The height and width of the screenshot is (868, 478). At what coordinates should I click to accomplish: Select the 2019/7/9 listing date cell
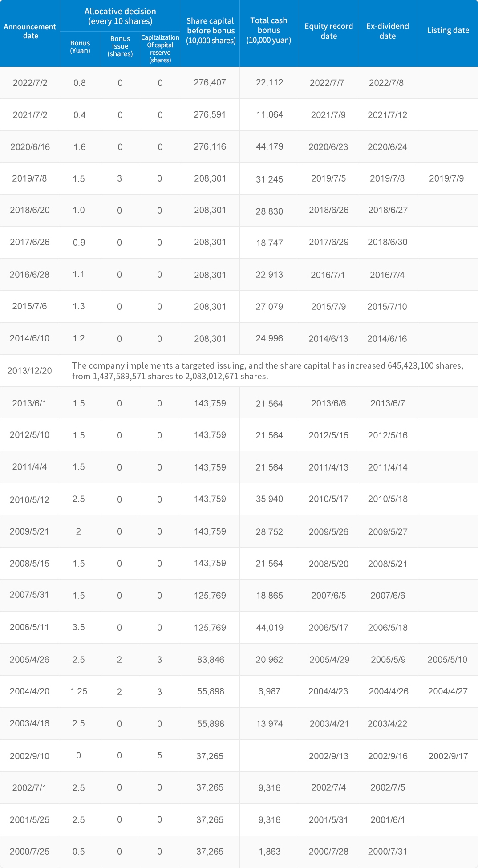(x=446, y=178)
